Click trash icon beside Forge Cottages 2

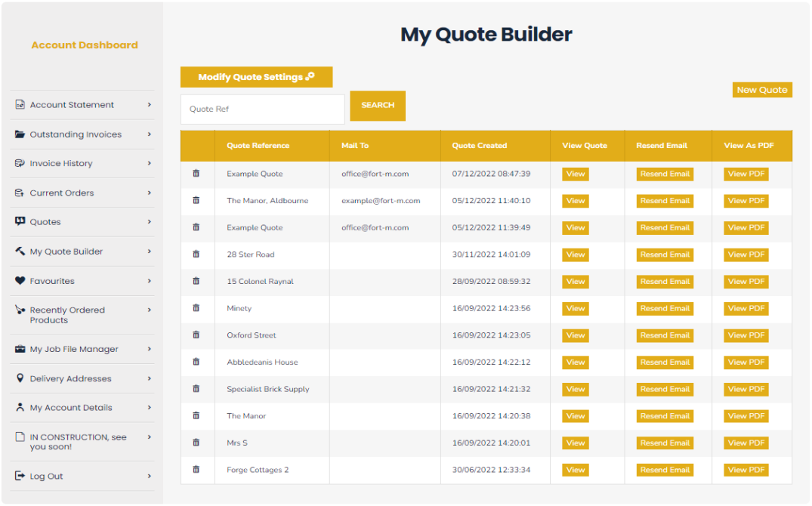click(196, 470)
